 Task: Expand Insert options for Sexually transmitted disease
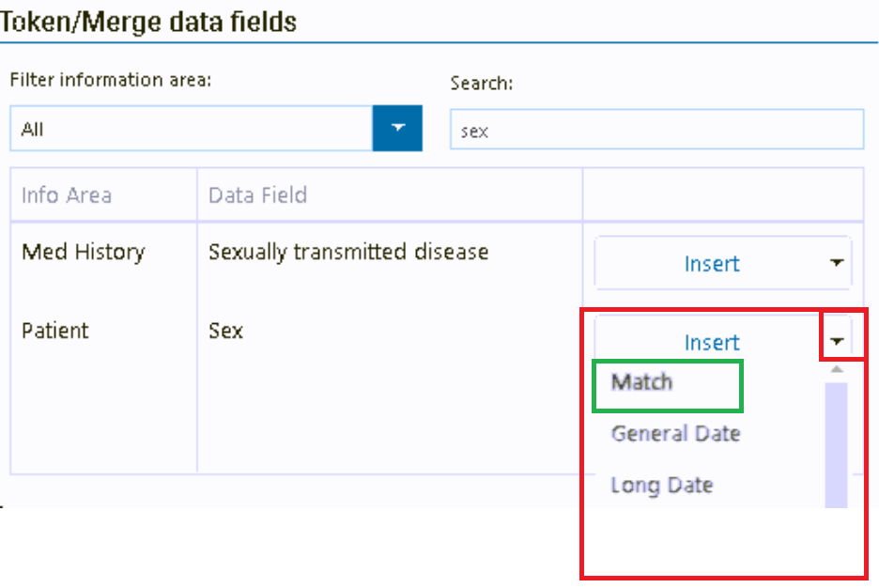(837, 264)
